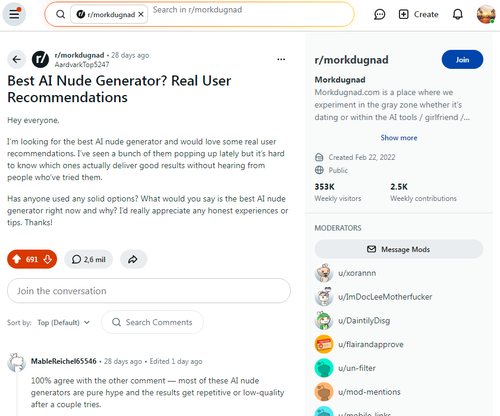Open the hamburger navigation menu
Viewport: 500px width, 416px height.
click(14, 14)
